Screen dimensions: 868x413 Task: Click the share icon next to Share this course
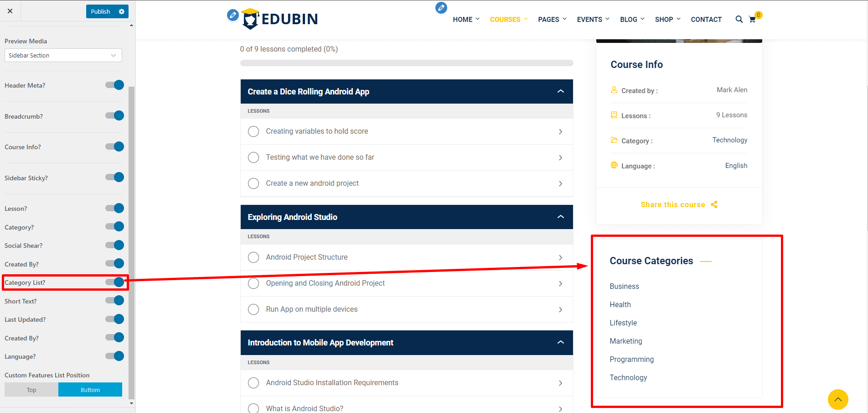pyautogui.click(x=714, y=204)
